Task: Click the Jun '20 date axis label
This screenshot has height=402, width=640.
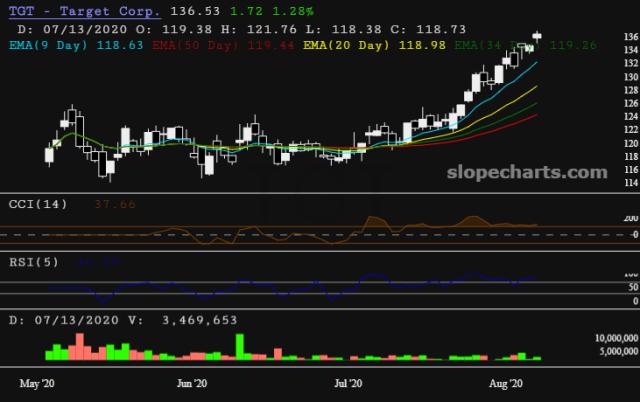Action: click(191, 383)
